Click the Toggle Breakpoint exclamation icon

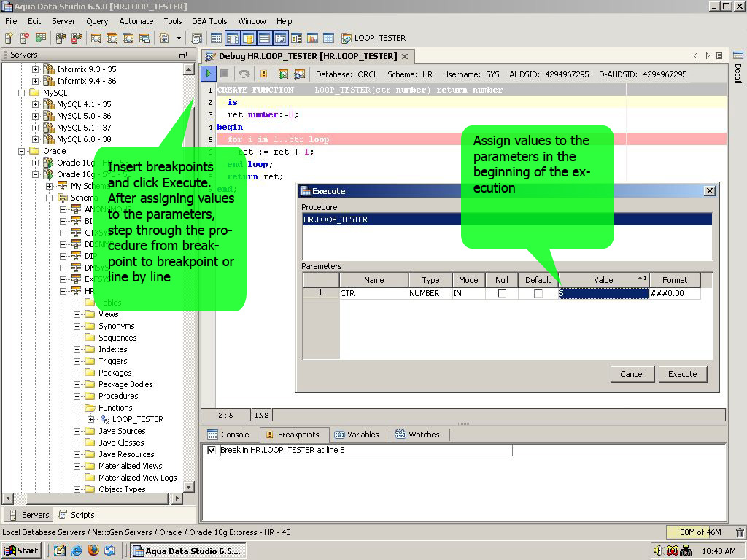[263, 74]
